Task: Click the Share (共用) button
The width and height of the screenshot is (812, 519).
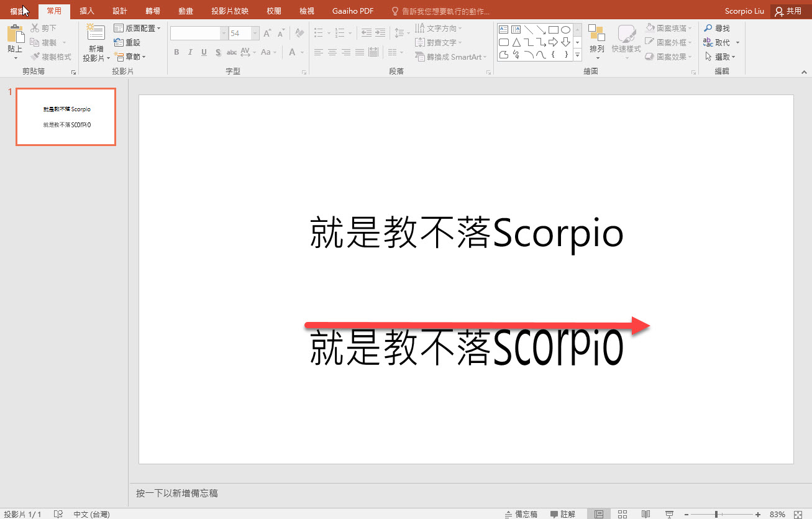Action: coord(788,11)
